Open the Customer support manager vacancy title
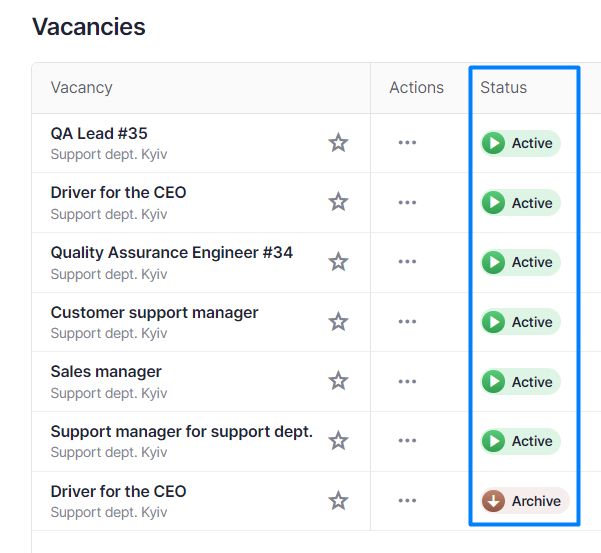601x553 pixels. [154, 312]
